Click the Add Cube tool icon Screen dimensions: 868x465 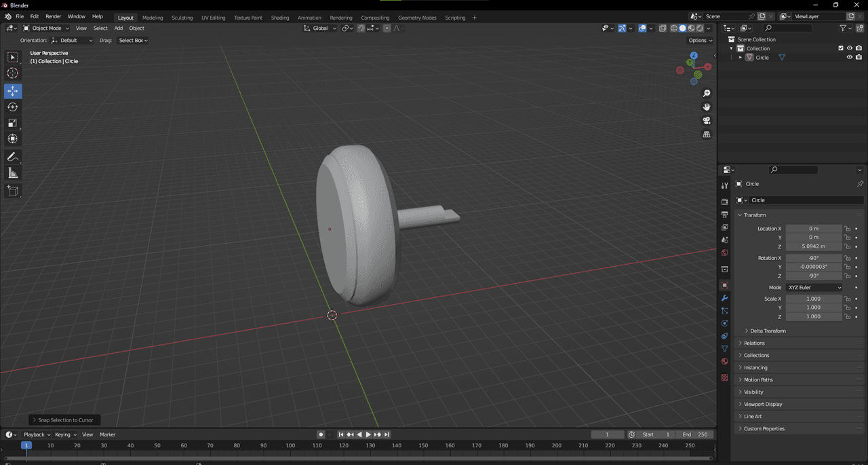(x=13, y=191)
